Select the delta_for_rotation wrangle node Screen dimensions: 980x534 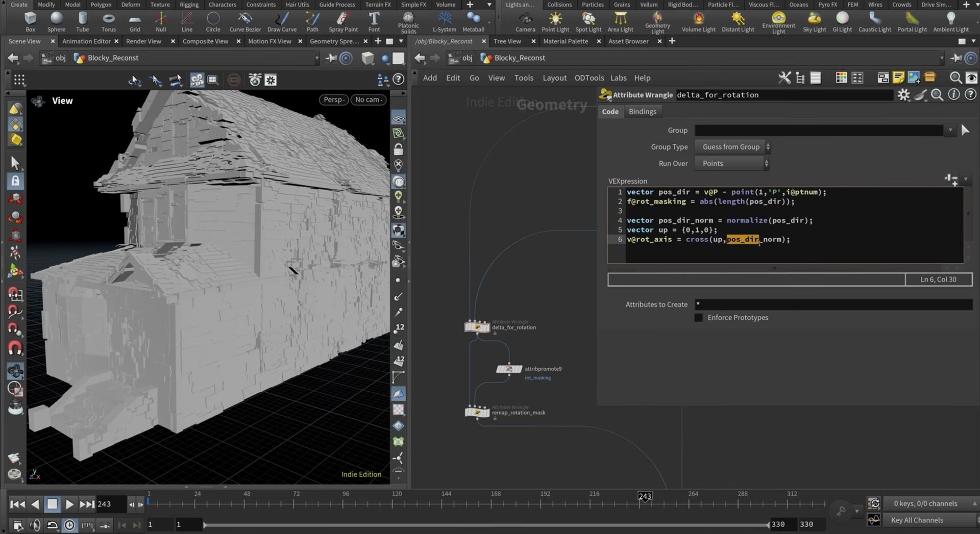(477, 327)
